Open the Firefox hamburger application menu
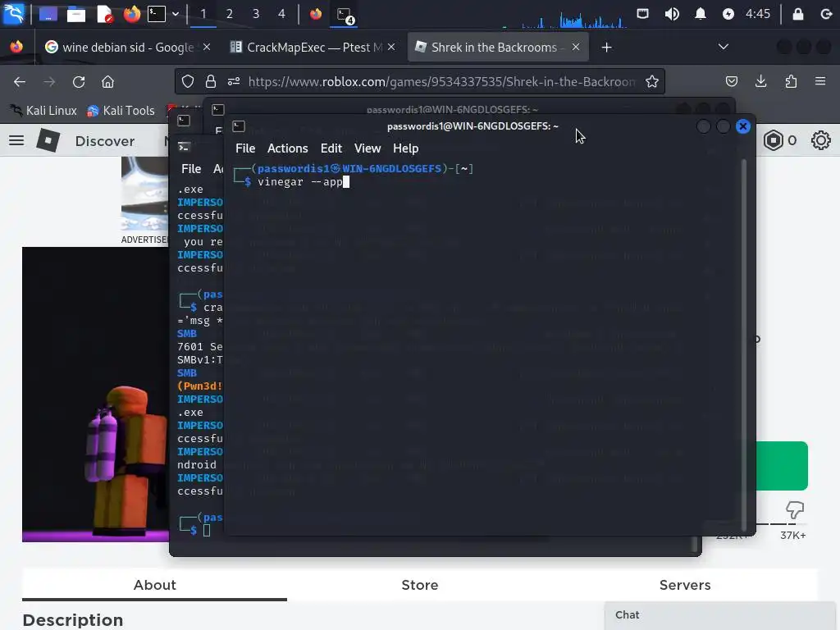 coord(820,81)
